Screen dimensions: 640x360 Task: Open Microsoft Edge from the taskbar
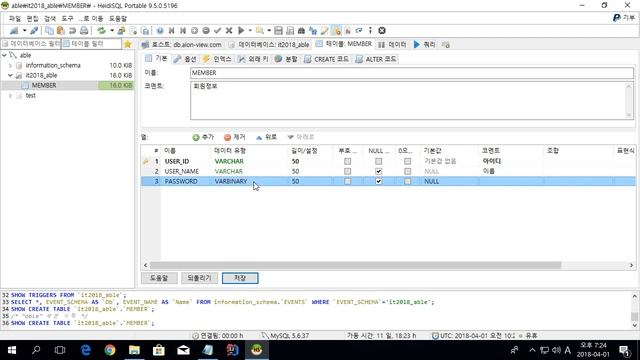pos(86,350)
